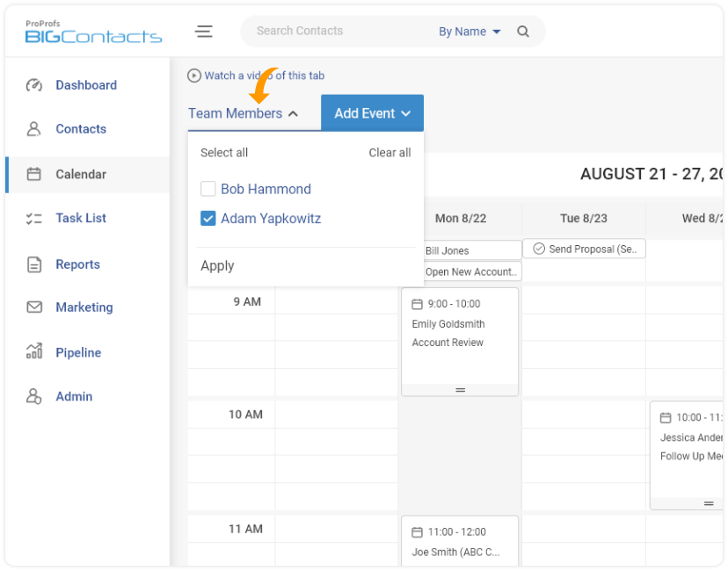Open the By Name search filter dropdown
Screen dimensions: 728x571
coord(470,32)
